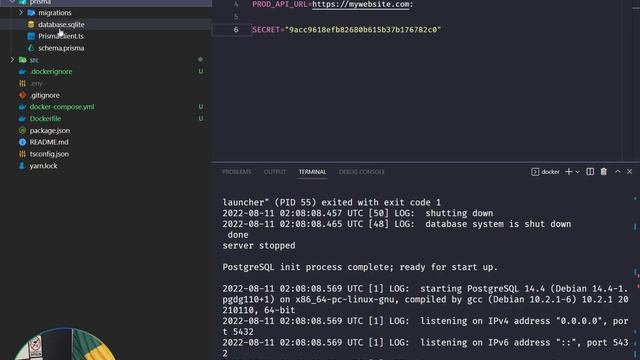Click the src folder icon
This screenshot has height=360, width=640.
pyautogui.click(x=22, y=60)
